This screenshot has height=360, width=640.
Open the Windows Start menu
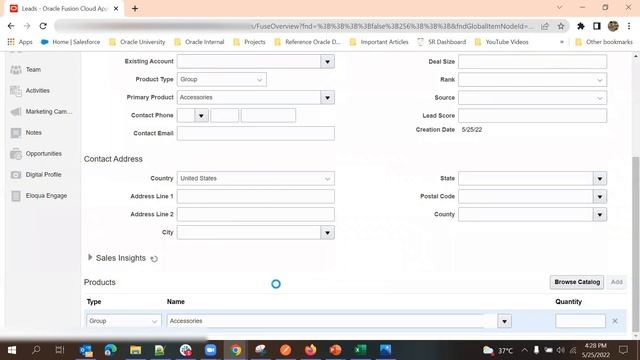pos(12,350)
